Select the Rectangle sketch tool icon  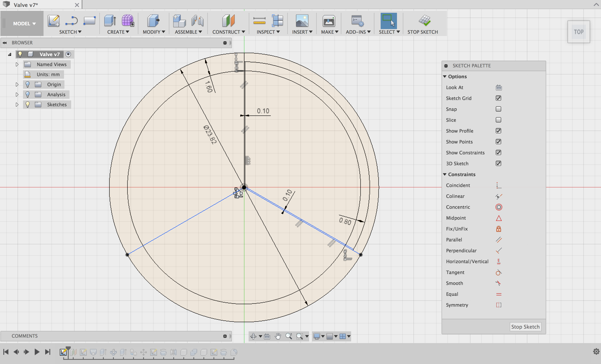coord(89,21)
